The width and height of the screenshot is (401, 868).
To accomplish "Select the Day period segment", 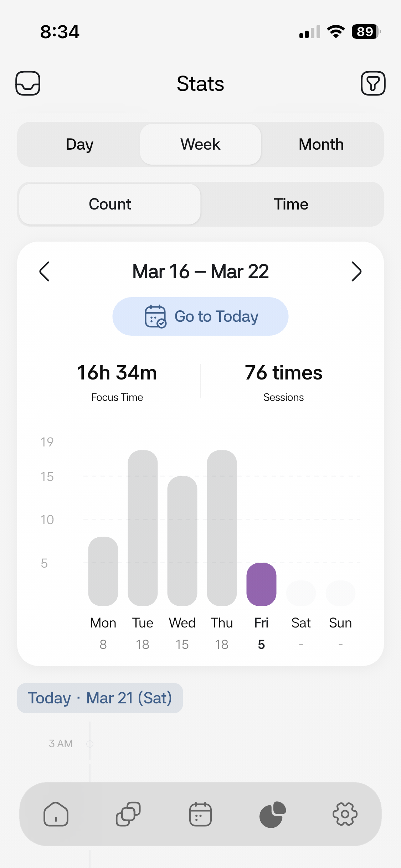I will pyautogui.click(x=79, y=144).
